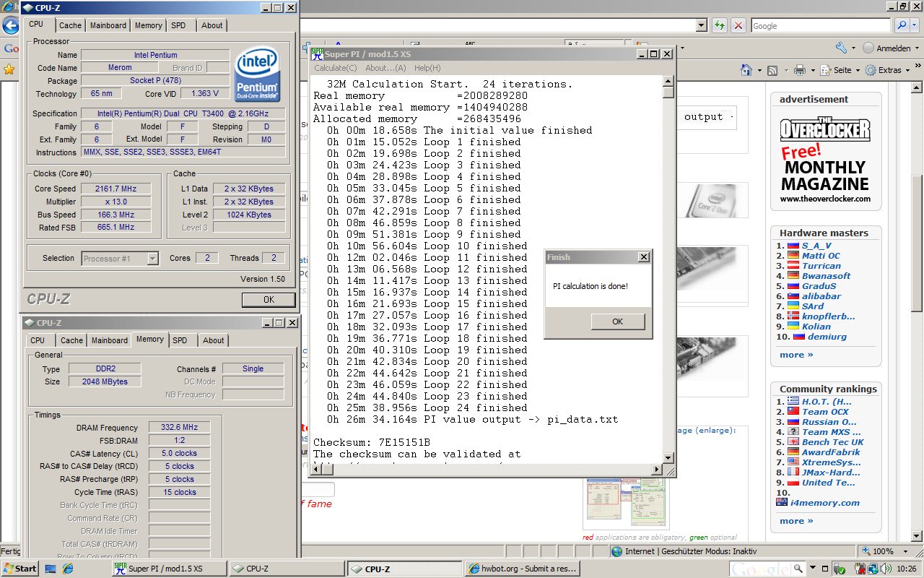Open the Home button dropdown arrow
924x578 pixels.
(759, 70)
